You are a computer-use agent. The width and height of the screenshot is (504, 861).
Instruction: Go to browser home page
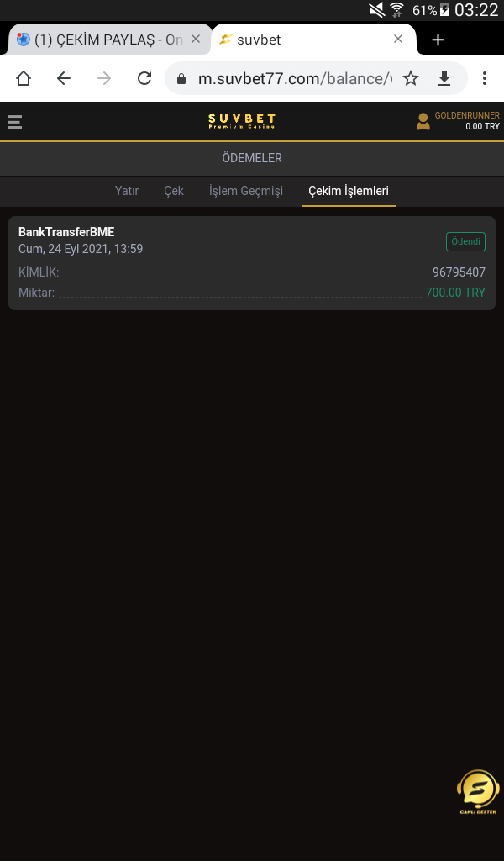24,78
